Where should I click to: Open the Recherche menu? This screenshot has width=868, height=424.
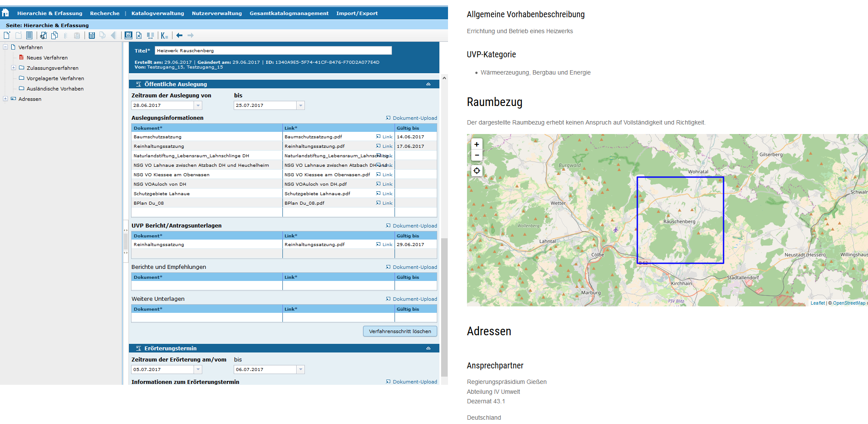click(104, 13)
